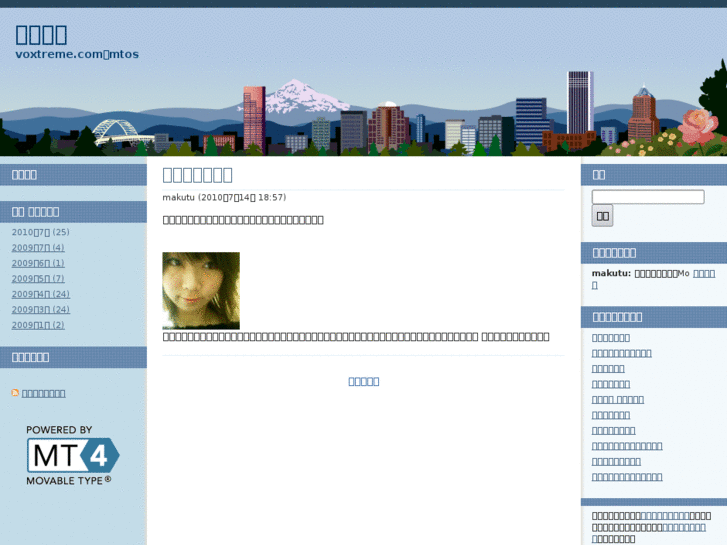Open the 2009 April archive with 24 posts
The width and height of the screenshot is (727, 545).
coord(41,294)
